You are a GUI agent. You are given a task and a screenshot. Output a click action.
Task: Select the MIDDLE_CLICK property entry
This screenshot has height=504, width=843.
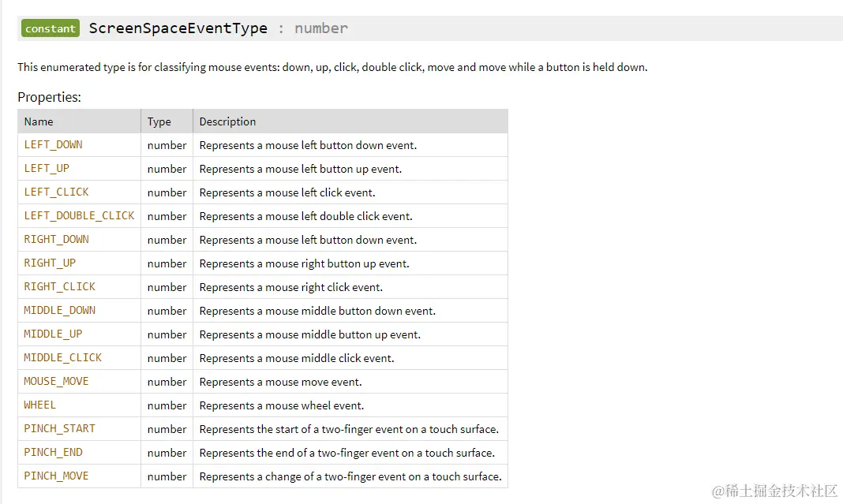(x=62, y=358)
